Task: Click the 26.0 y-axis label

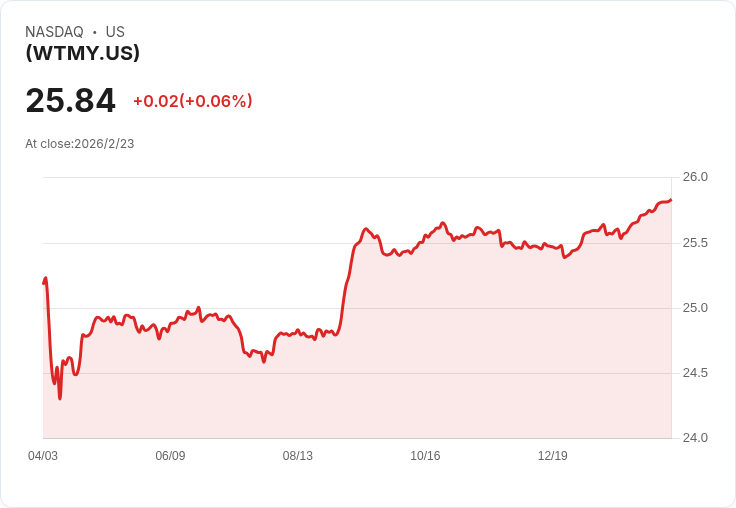Action: click(694, 177)
